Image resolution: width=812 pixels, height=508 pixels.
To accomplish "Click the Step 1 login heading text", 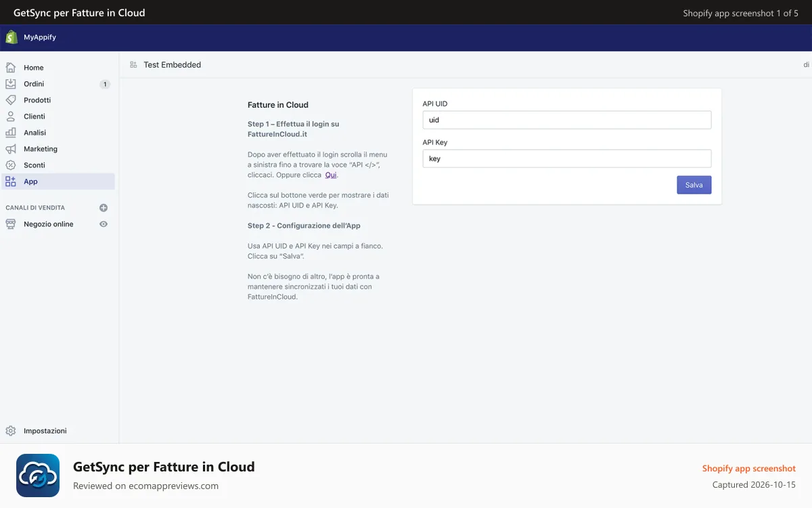I will (x=294, y=129).
